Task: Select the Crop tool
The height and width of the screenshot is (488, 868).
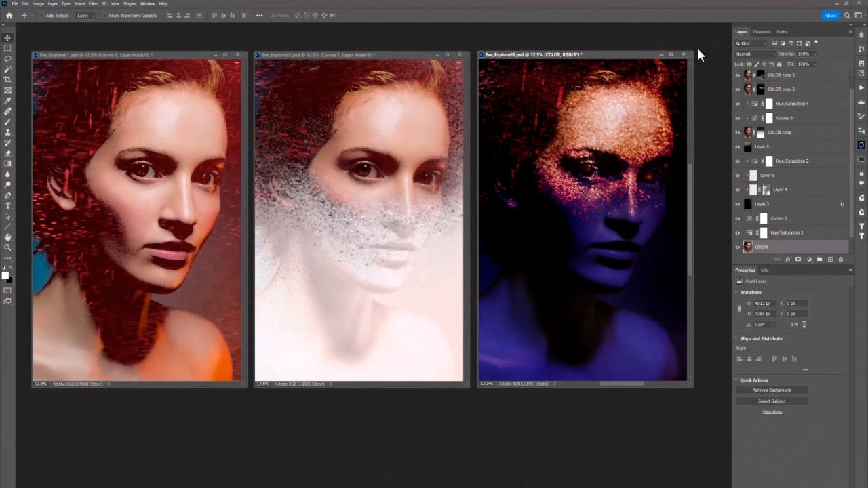Action: [x=7, y=79]
